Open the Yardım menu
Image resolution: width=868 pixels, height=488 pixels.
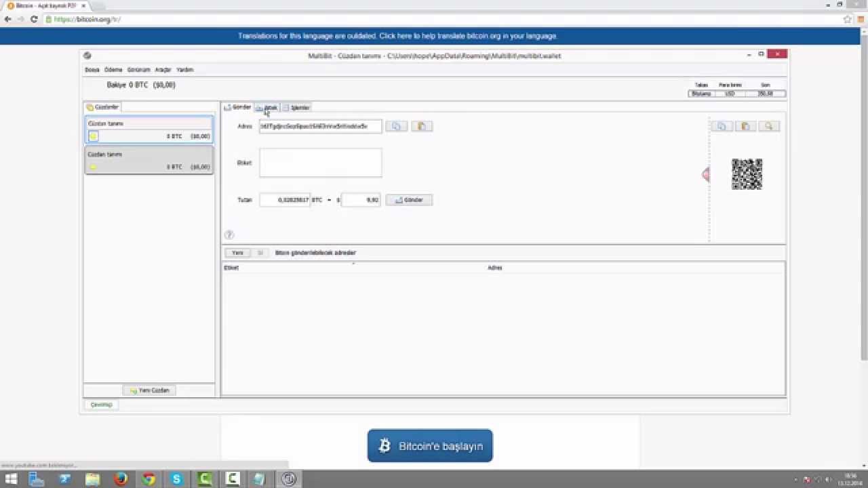[184, 70]
